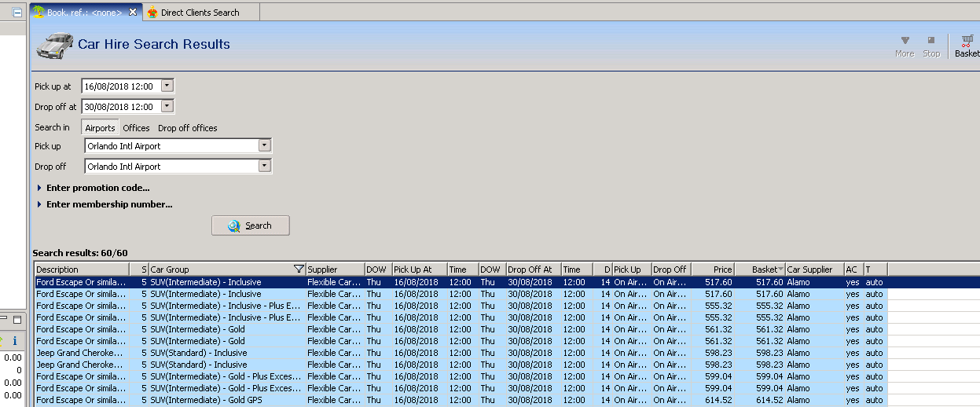Image resolution: width=980 pixels, height=407 pixels.
Task: Select the SUV(Intermediate) - Gold GPS row
Action: [x=461, y=400]
